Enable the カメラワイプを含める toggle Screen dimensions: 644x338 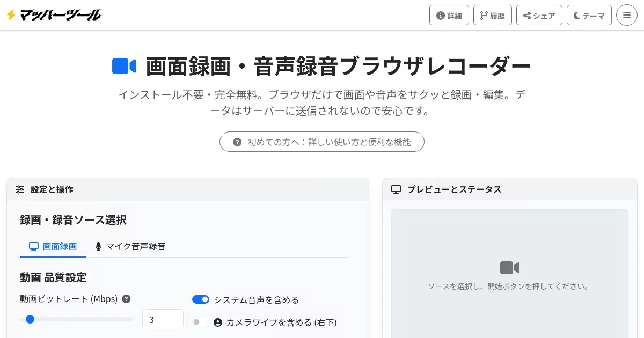click(200, 322)
